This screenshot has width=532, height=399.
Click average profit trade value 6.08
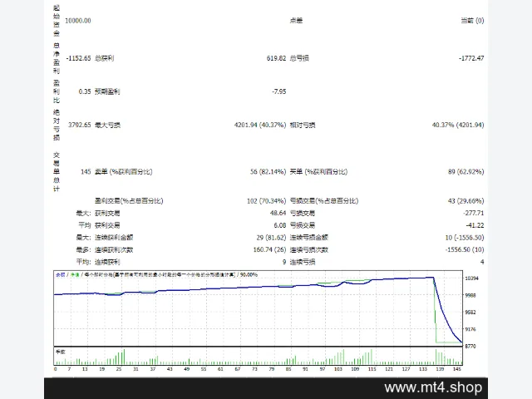280,225
